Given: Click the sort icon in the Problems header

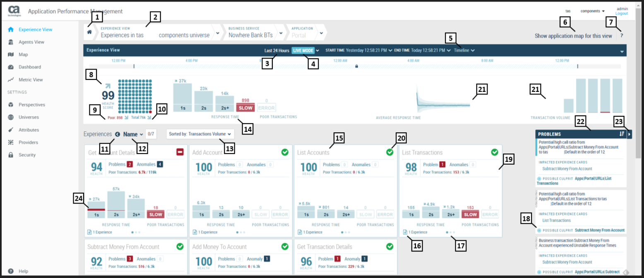Looking at the screenshot, I should pos(621,134).
